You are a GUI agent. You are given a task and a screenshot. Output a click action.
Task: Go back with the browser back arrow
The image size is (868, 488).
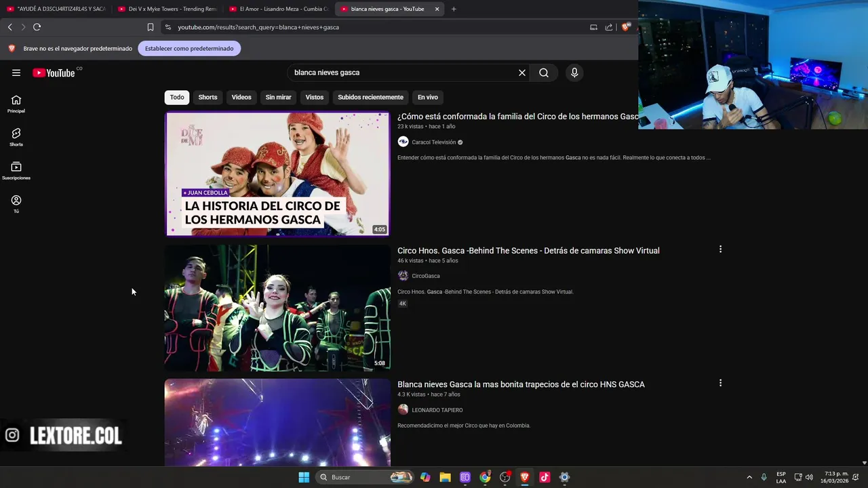(9, 27)
